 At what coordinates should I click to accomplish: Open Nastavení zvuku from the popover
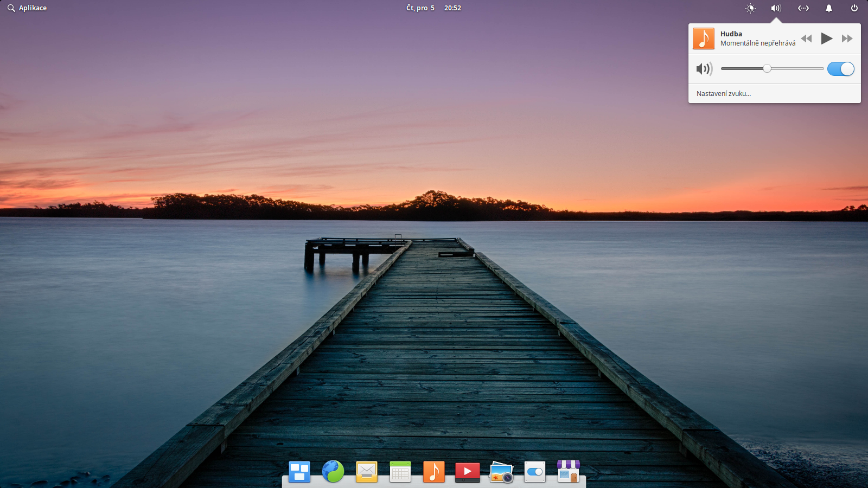[x=724, y=93]
